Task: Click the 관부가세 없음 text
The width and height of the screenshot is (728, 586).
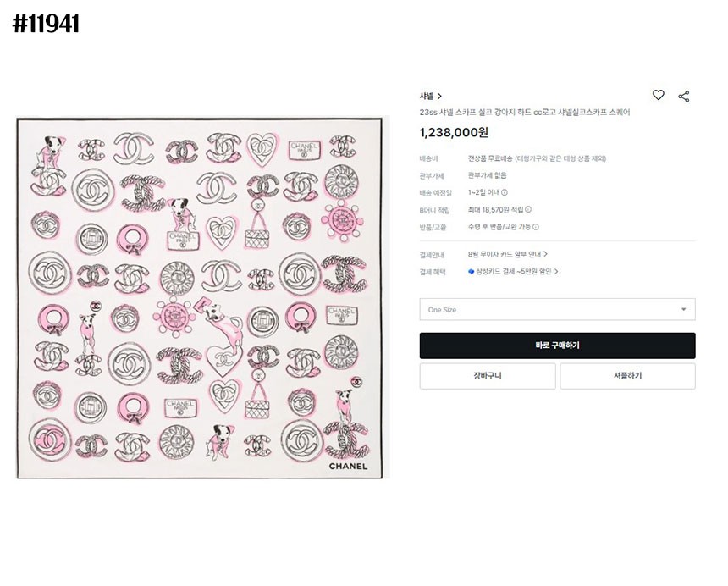Action: pyautogui.click(x=487, y=175)
